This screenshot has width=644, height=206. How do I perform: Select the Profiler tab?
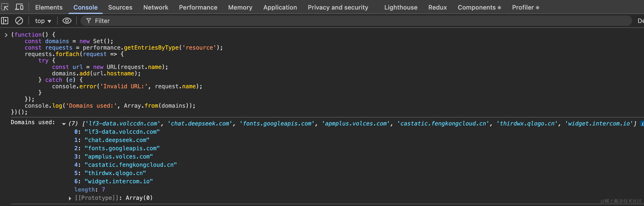(x=526, y=7)
